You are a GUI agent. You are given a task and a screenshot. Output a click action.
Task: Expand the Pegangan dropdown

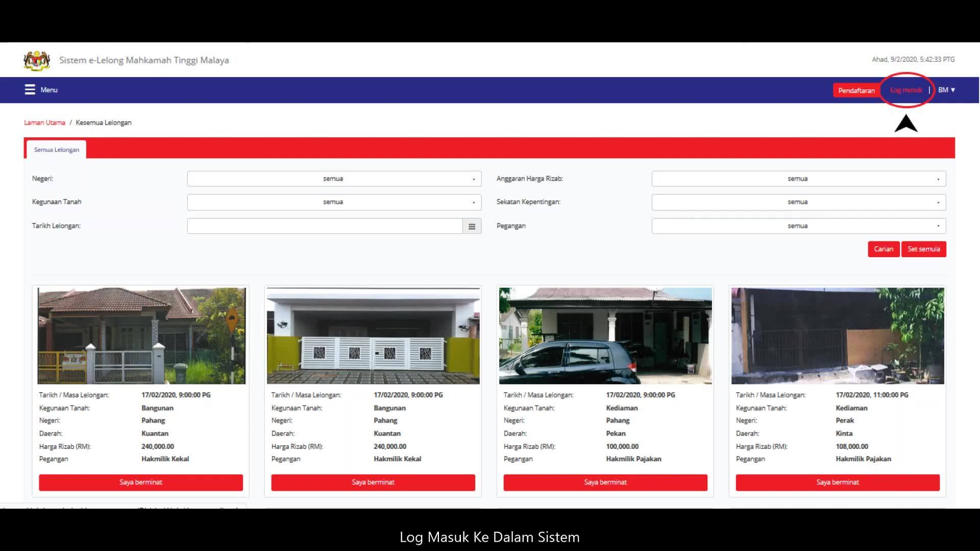tap(799, 226)
